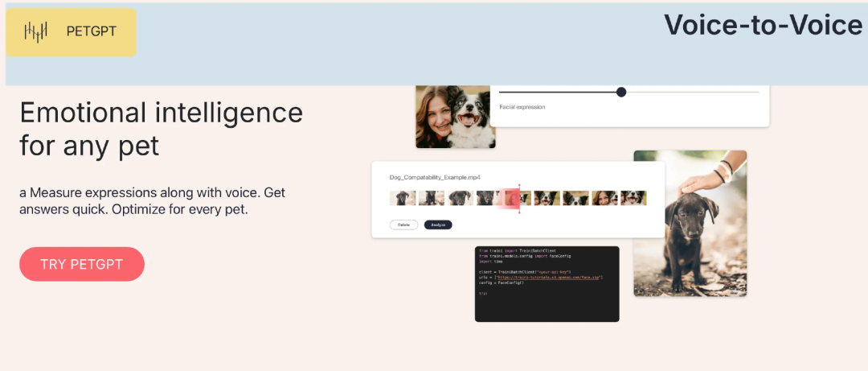Click the PETGPT waveform logo icon
The width and height of the screenshot is (868, 371).
(35, 31)
